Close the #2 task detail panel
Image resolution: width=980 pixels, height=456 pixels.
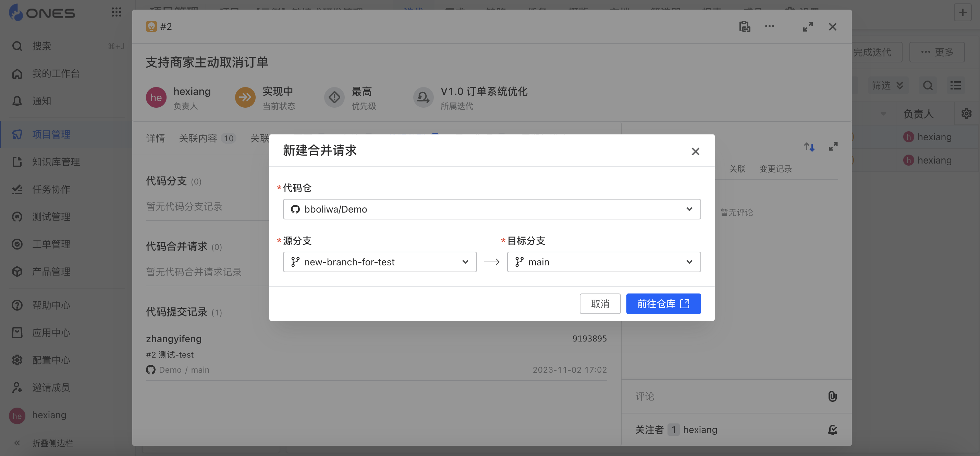832,27
